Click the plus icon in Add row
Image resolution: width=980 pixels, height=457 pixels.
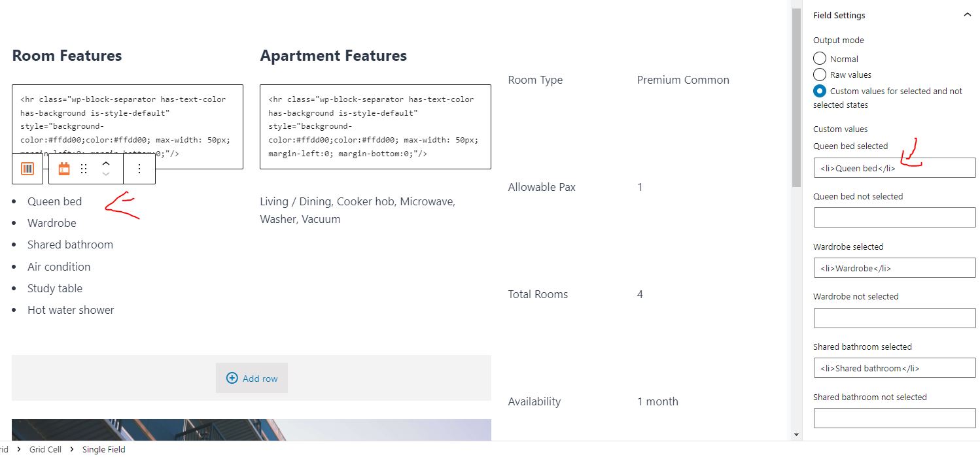(232, 378)
